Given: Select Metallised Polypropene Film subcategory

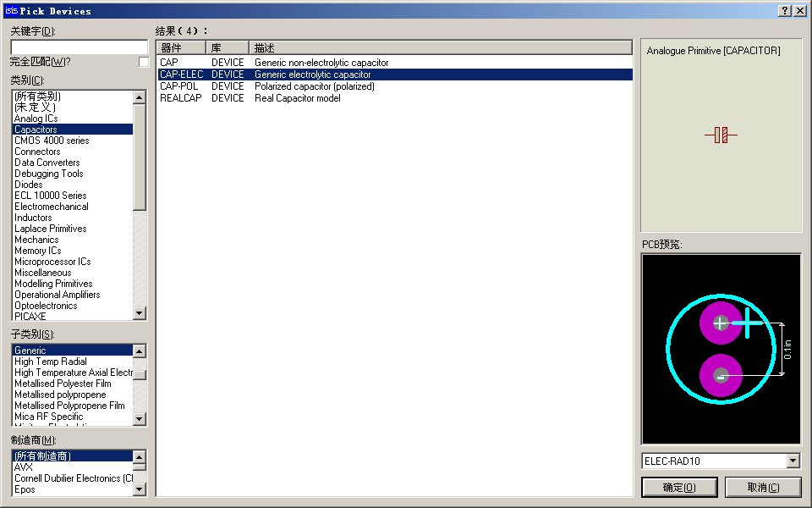Looking at the screenshot, I should (73, 406).
